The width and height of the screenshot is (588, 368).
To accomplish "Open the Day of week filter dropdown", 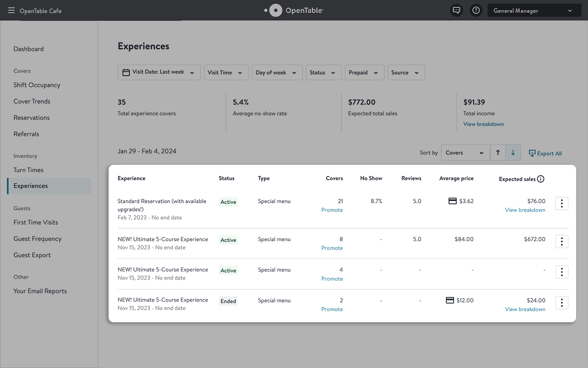I will pos(277,72).
